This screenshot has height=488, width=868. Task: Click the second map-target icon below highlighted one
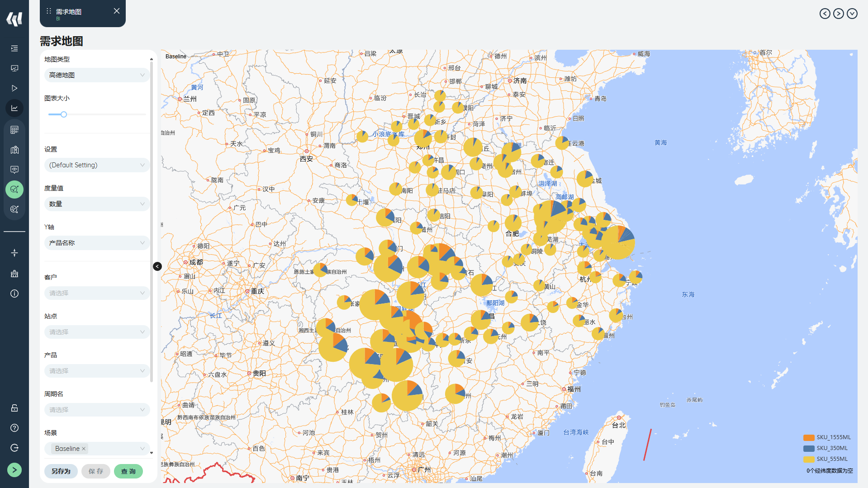(14, 209)
